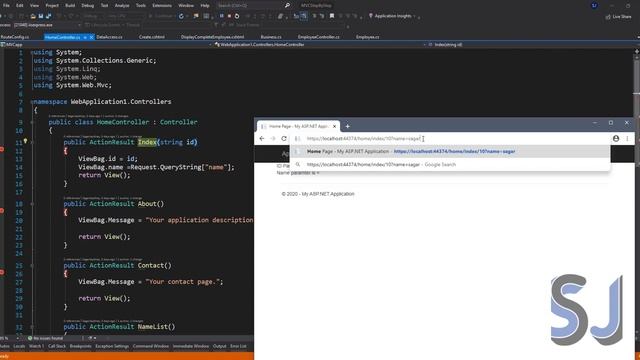
Task: Open the Immediate Window panel tab
Action: pos(191,346)
